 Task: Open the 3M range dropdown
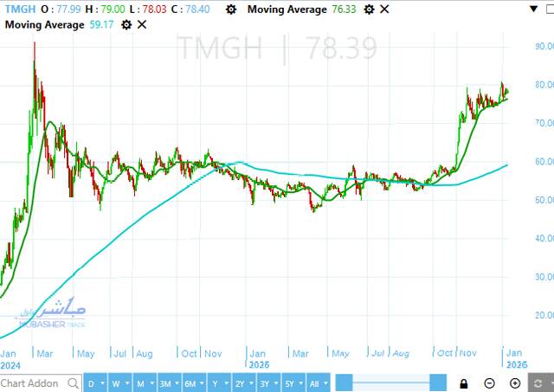[167, 383]
